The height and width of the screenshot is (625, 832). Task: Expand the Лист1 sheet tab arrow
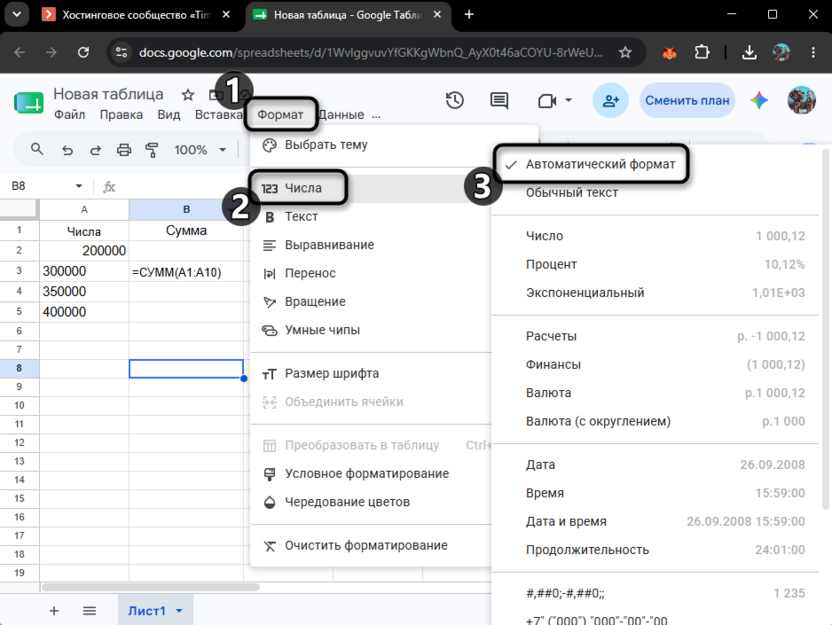click(179, 611)
